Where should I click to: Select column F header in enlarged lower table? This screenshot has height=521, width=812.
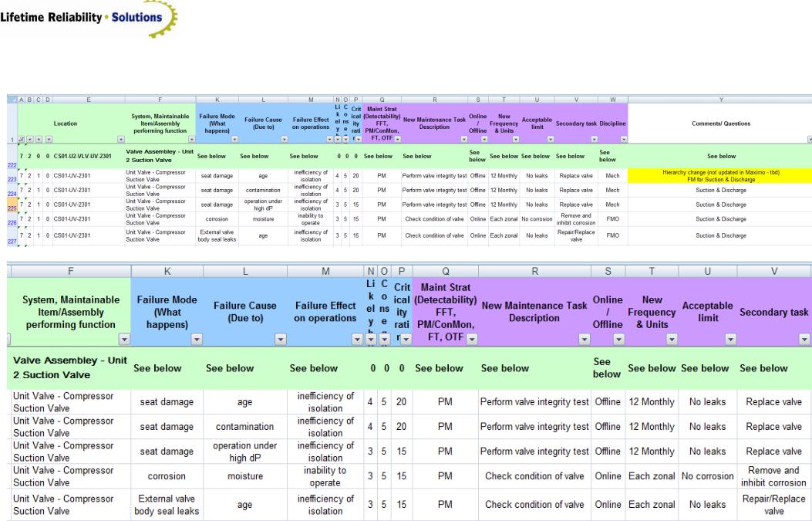pyautogui.click(x=70, y=271)
